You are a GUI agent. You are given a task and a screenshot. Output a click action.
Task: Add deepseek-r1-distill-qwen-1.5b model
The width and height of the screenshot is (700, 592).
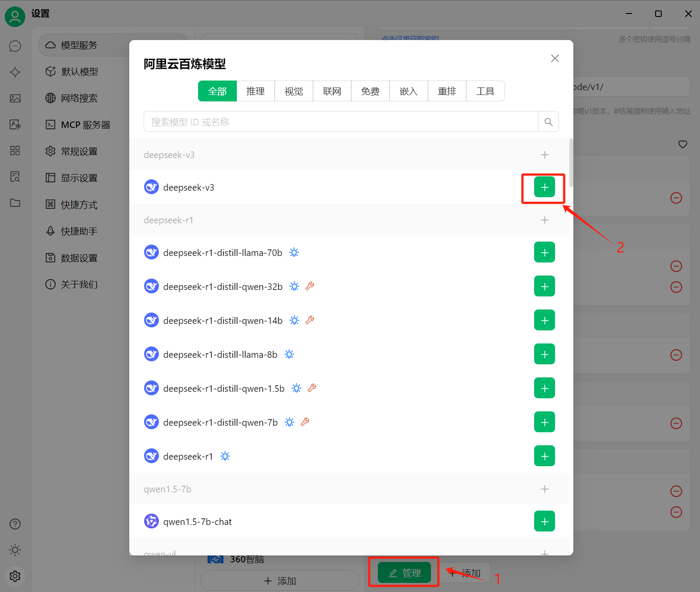[x=544, y=388]
